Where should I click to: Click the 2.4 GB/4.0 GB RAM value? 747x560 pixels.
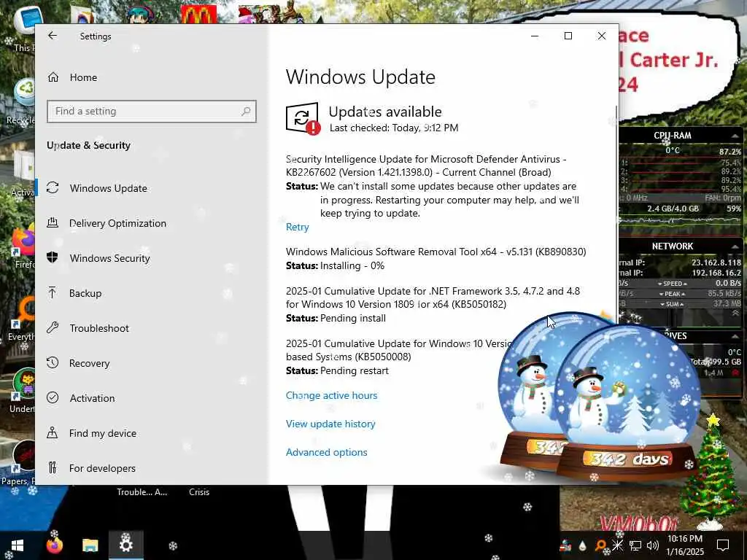pyautogui.click(x=673, y=209)
